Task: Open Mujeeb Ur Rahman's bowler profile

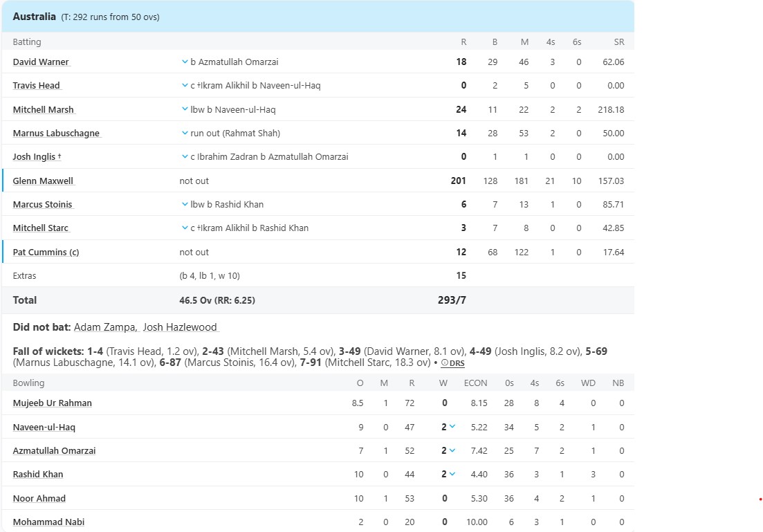Action: point(52,403)
